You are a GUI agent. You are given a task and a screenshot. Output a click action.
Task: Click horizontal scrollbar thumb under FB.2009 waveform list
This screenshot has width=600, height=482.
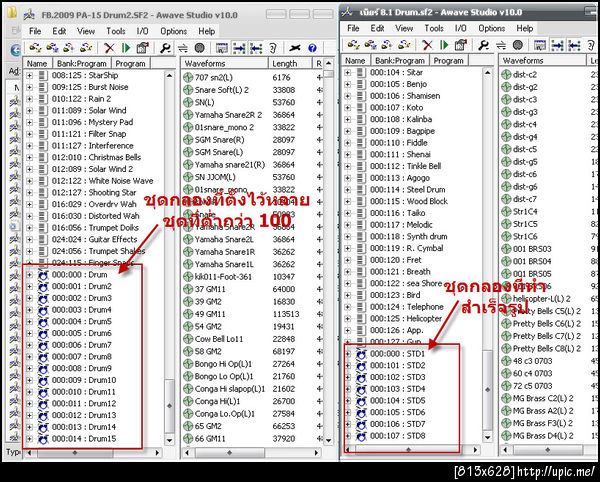click(230, 453)
